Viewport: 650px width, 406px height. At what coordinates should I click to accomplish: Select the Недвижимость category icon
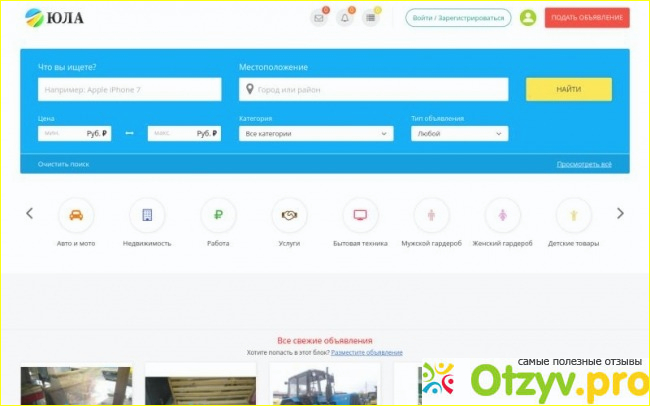(x=147, y=215)
